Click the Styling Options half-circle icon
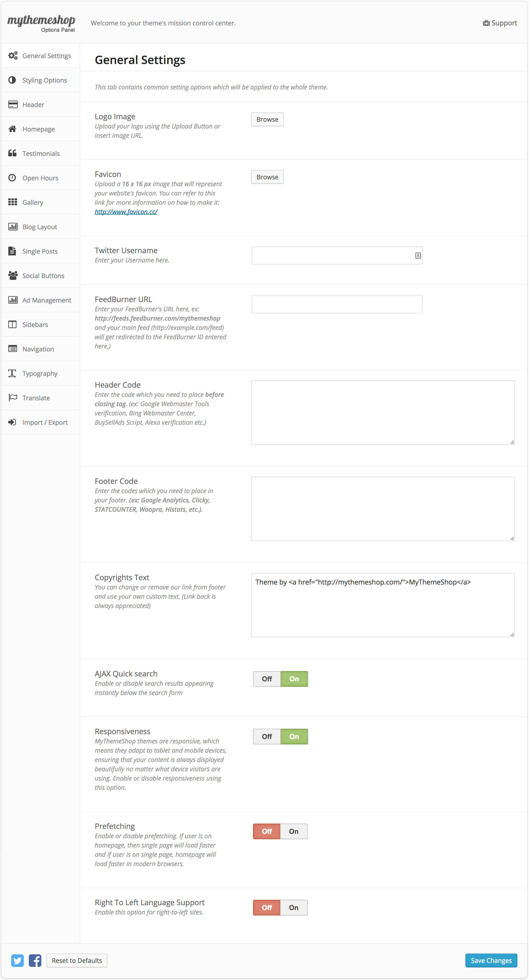529x980 pixels. (x=12, y=80)
